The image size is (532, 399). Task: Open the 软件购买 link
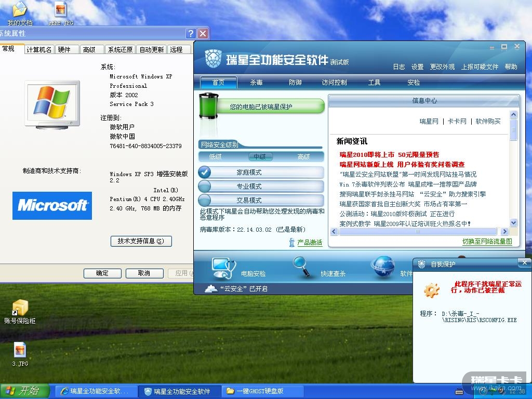pyautogui.click(x=488, y=121)
